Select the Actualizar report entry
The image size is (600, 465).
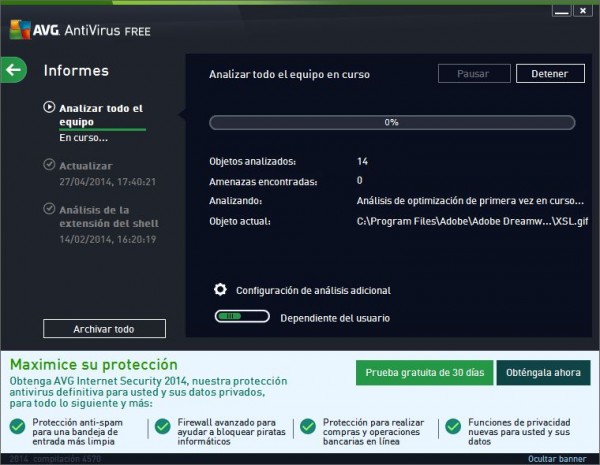86,166
